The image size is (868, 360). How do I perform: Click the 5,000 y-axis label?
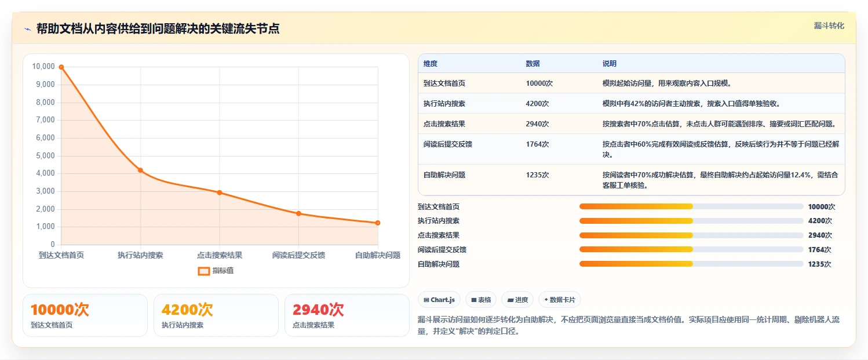[45, 155]
